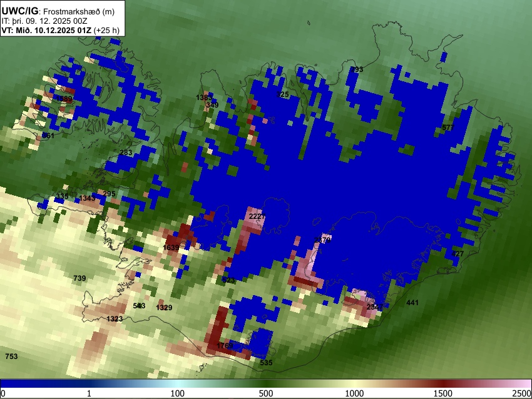Click the 535 value label

266,362
